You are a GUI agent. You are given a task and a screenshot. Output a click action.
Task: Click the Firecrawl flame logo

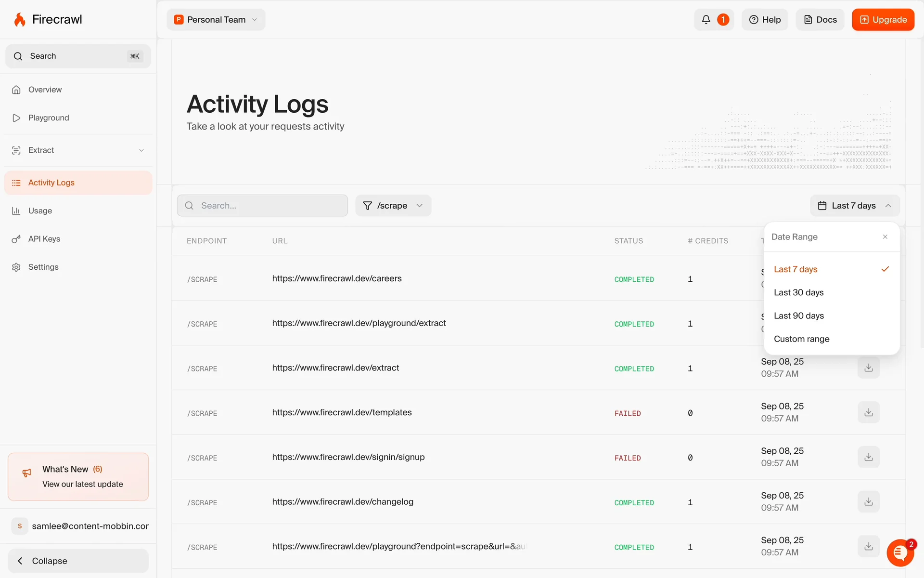[20, 20]
